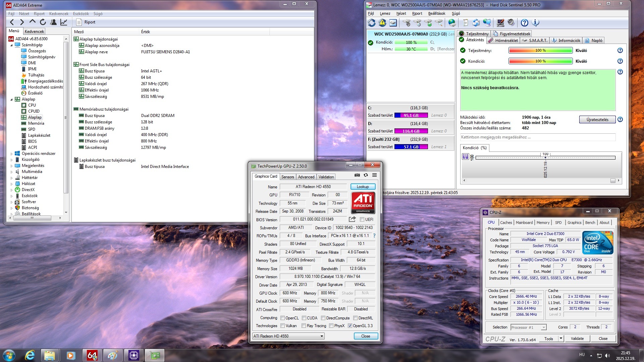Open the GPU-Z hamburger menu icon
The height and width of the screenshot is (362, 644).
(x=374, y=175)
